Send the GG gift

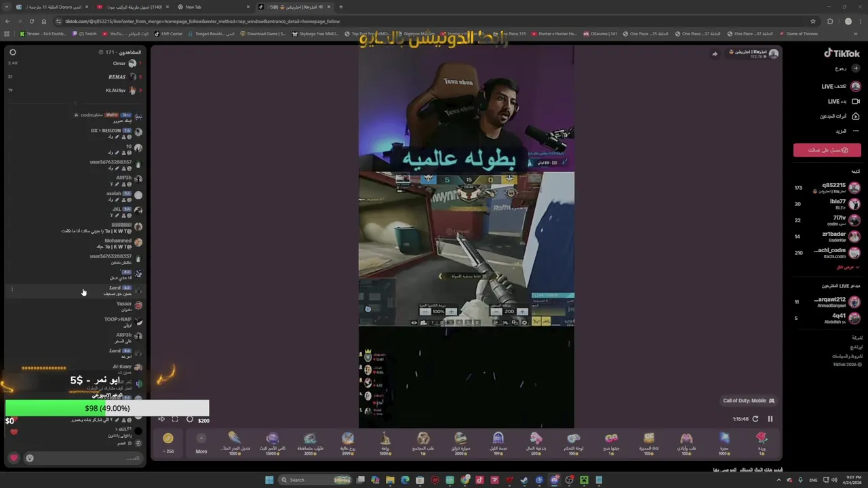[612, 443]
